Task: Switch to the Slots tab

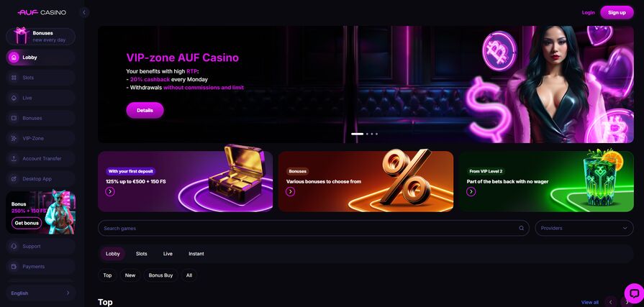Action: point(141,254)
